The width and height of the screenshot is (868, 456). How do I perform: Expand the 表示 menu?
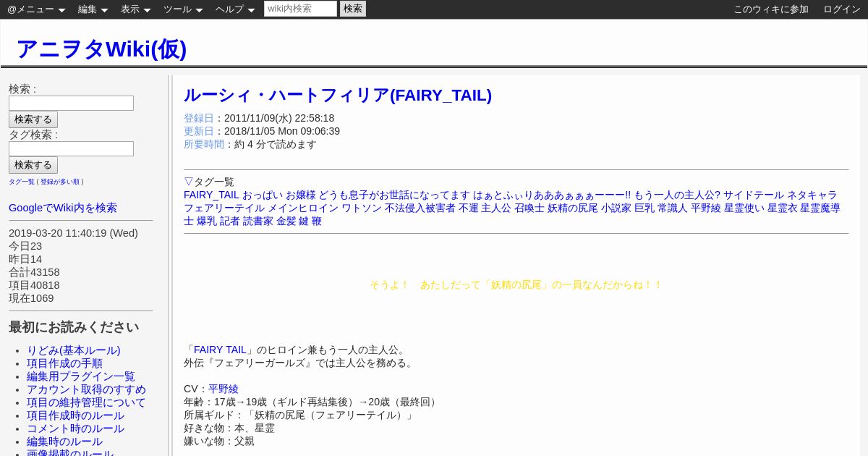click(135, 9)
